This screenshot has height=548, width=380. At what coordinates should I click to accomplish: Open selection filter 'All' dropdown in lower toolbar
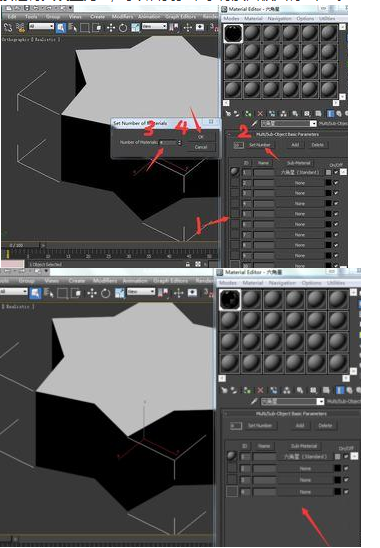(x=13, y=291)
